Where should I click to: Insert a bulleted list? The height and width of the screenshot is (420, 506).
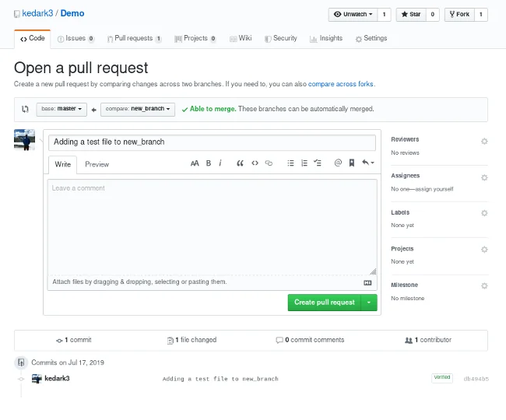(291, 163)
